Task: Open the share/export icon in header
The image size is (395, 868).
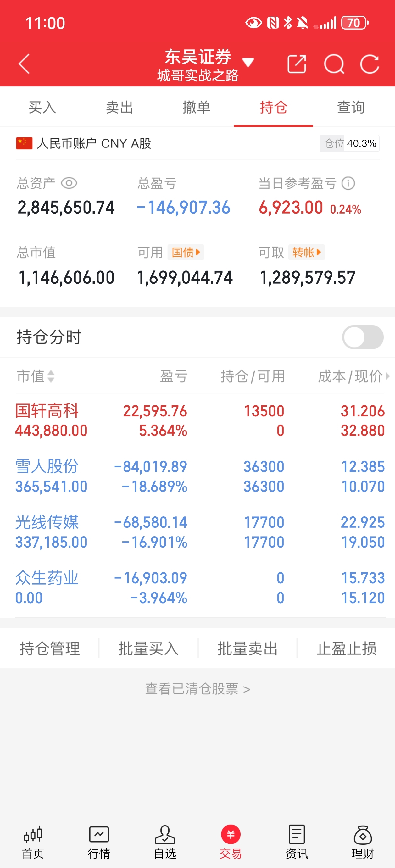Action: point(297,64)
